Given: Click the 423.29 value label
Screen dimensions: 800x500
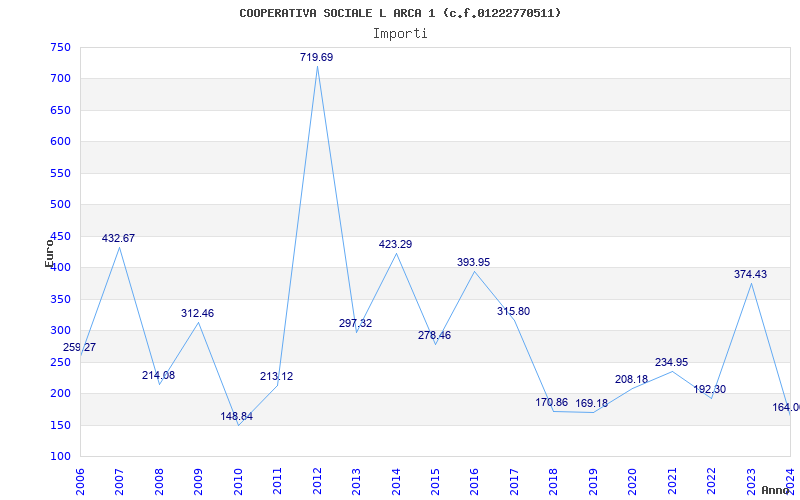Looking at the screenshot, I should click(x=396, y=244).
